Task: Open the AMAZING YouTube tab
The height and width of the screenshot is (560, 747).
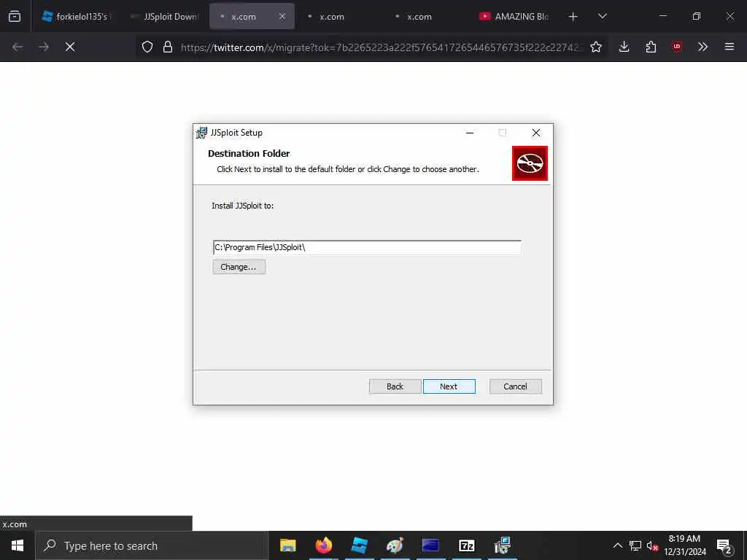Action: pos(514,17)
